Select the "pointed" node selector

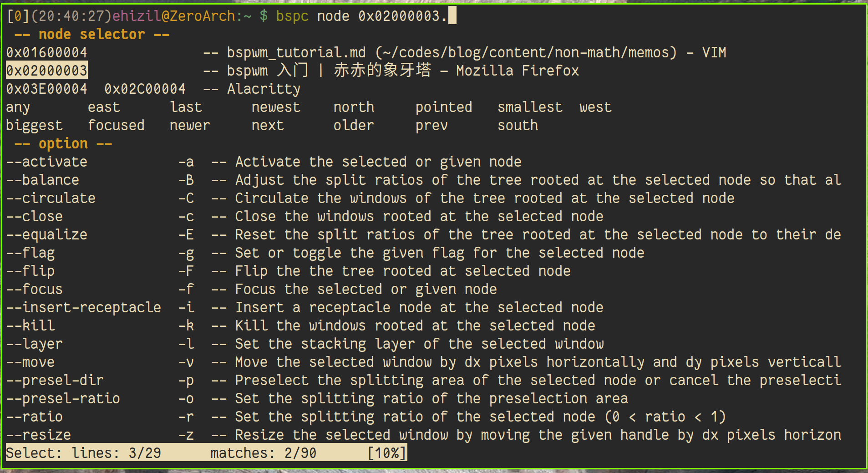(444, 107)
